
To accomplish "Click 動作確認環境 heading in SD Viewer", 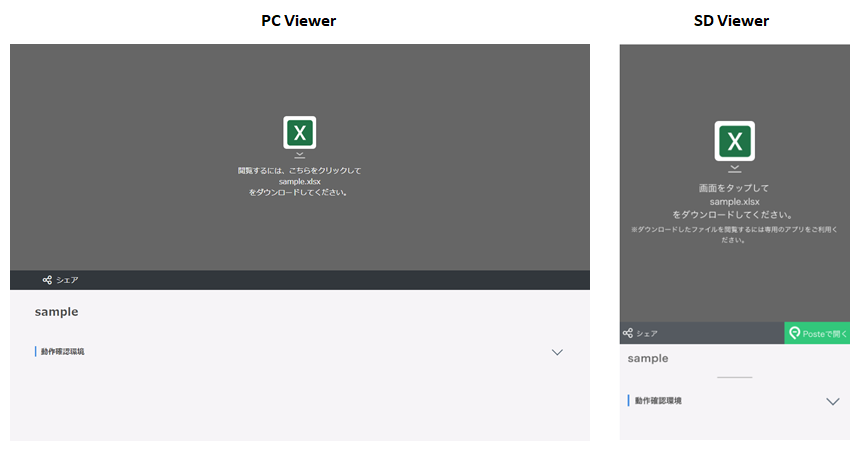I will tap(658, 401).
